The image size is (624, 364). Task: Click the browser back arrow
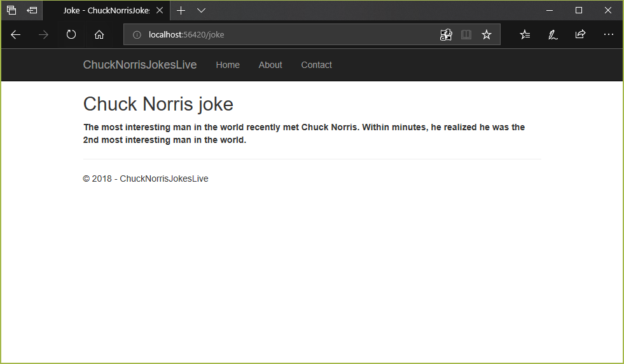pos(16,35)
